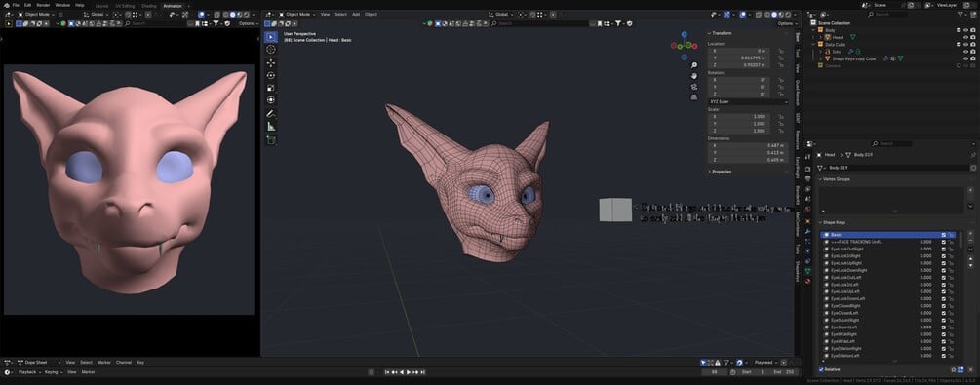Click the pan hand icon in viewport
Image resolution: width=980 pixels, height=385 pixels.
(x=693, y=76)
